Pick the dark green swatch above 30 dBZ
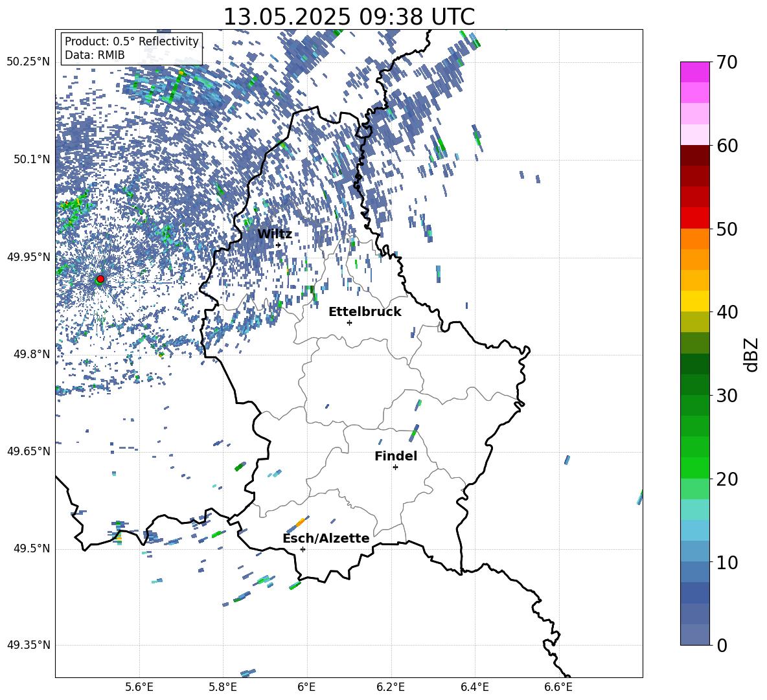The image size is (767, 700). click(694, 384)
